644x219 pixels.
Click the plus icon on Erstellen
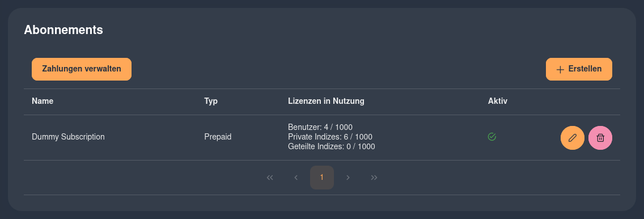pyautogui.click(x=560, y=69)
